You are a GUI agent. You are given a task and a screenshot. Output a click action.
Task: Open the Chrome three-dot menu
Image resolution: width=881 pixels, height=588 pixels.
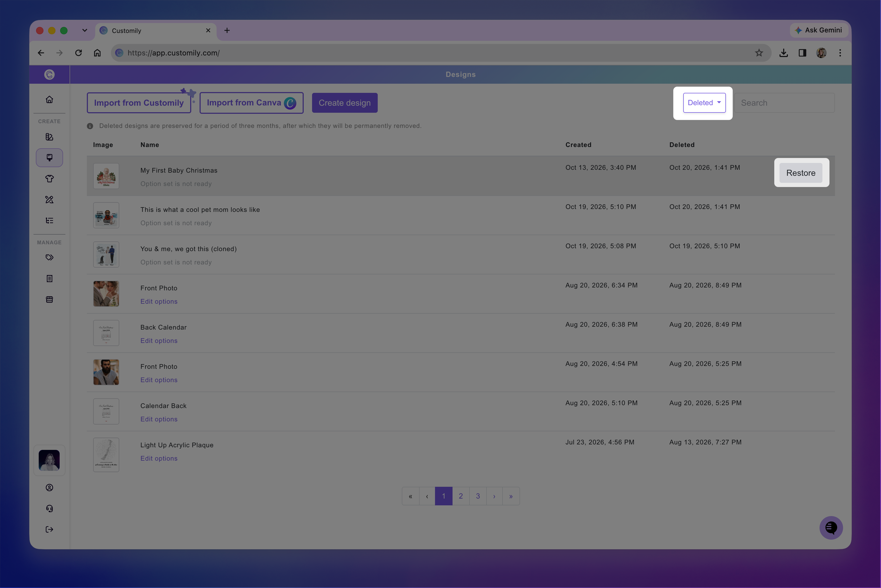[840, 53]
